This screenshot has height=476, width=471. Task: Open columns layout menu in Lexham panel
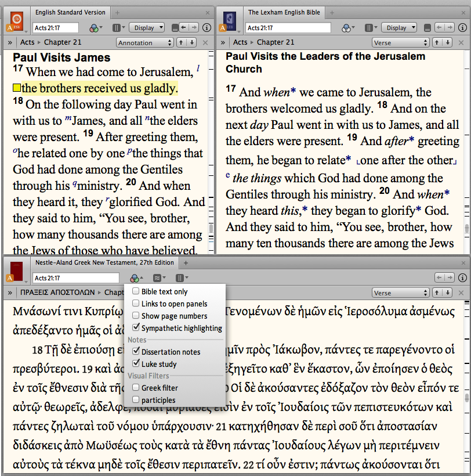371,28
